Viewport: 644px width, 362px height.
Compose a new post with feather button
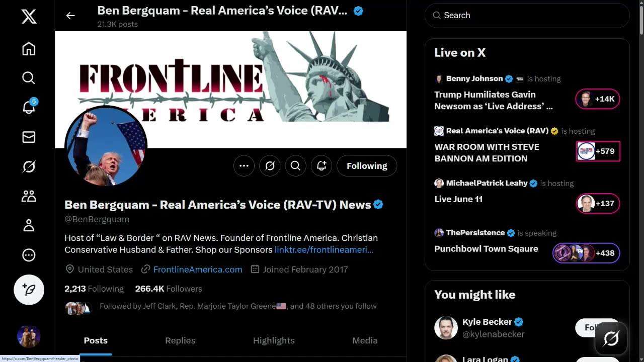[x=29, y=290]
